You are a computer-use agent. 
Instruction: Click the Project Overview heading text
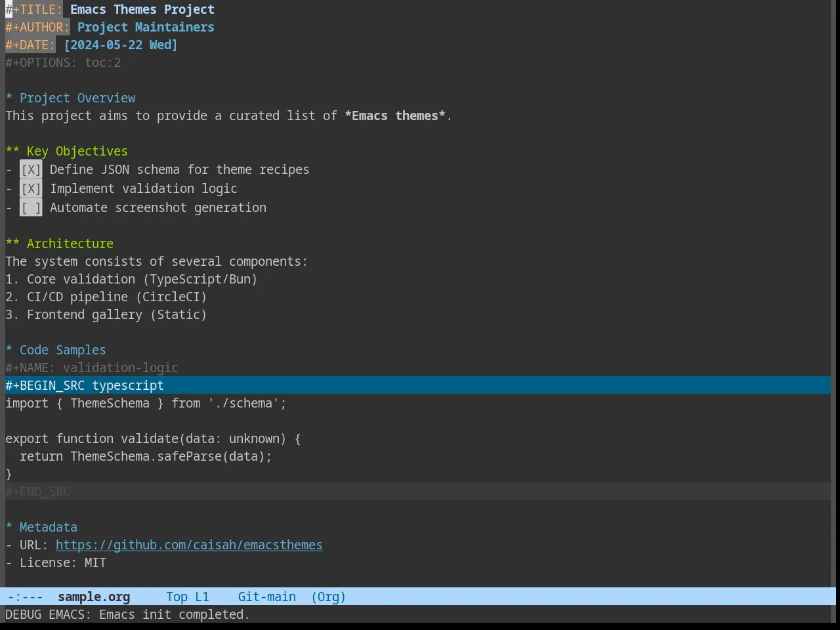(x=77, y=98)
